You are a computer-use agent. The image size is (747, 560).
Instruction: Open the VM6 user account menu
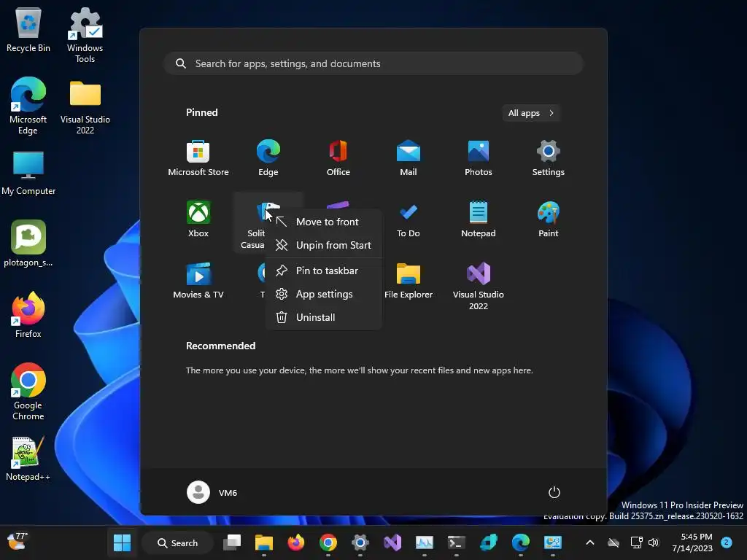[x=212, y=492]
